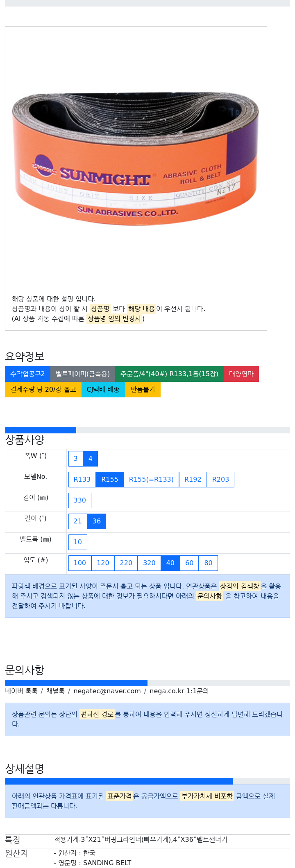The width and height of the screenshot is (295, 868).
Task: Click the green 주문품/4"(40#) R133 tag
Action: [169, 374]
